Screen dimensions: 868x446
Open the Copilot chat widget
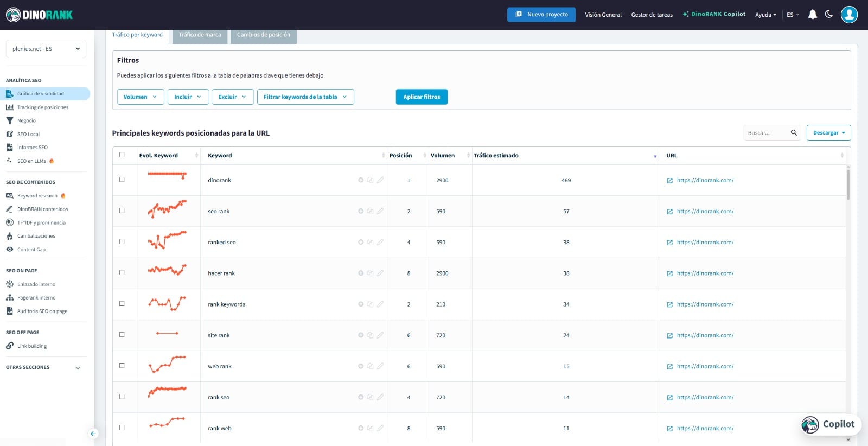tap(831, 424)
